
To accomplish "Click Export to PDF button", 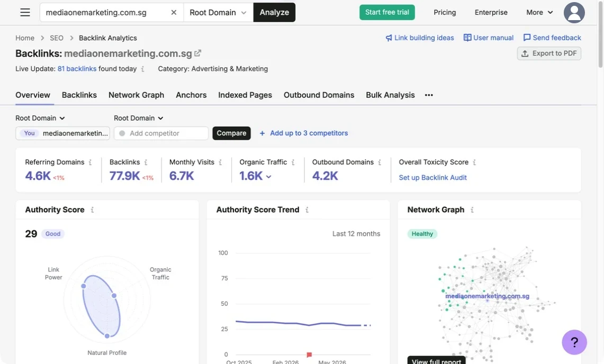I will coord(549,53).
